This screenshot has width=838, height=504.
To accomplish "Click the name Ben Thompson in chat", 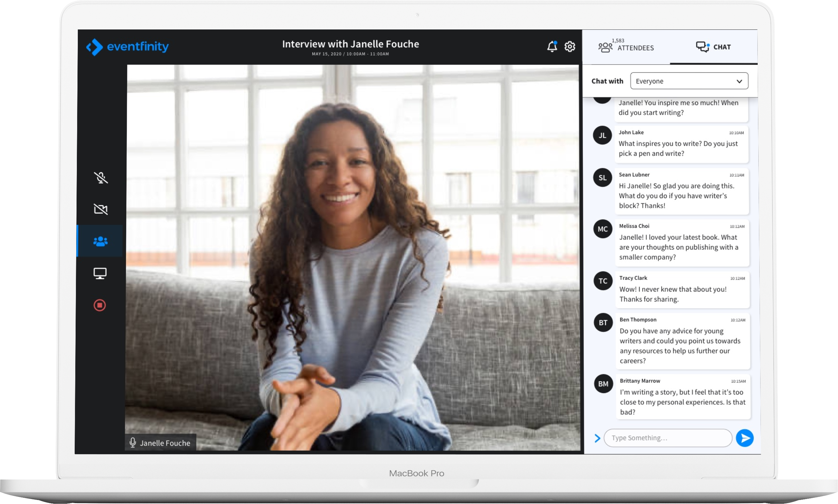I will click(x=638, y=320).
